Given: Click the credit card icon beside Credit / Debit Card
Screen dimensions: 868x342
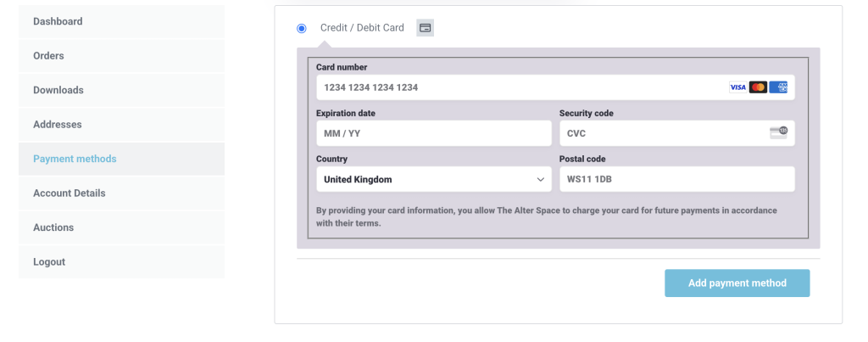Looking at the screenshot, I should coord(426,28).
